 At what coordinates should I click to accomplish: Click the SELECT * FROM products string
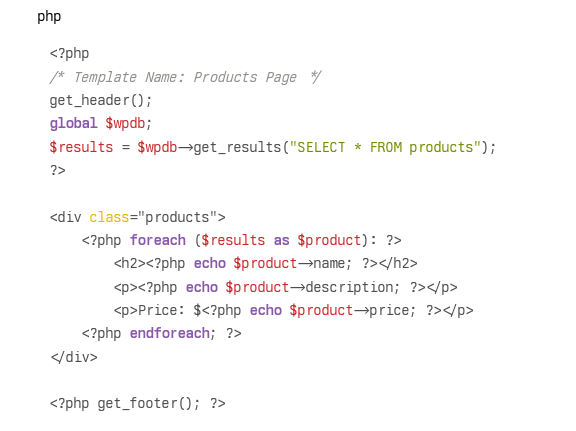point(385,147)
